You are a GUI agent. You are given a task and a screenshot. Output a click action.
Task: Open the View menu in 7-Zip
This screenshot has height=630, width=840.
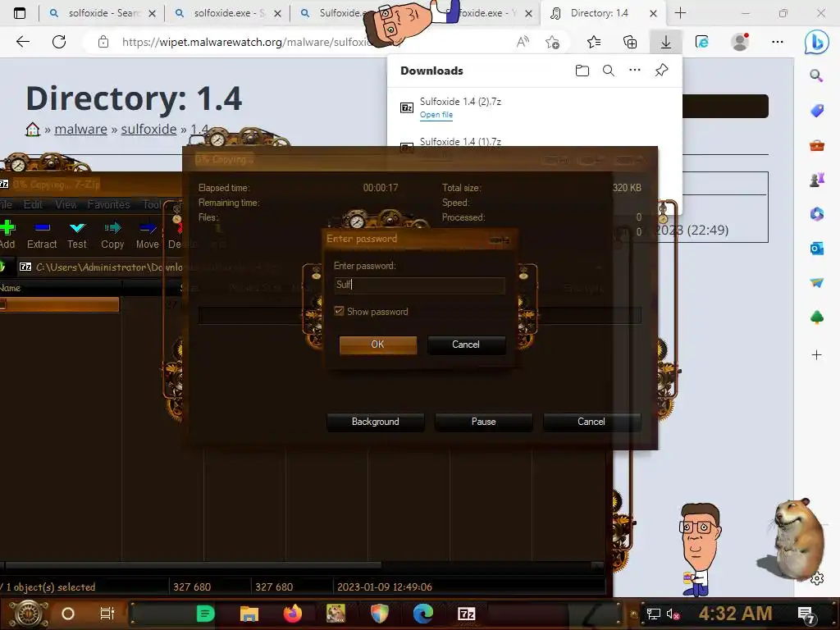coord(66,204)
